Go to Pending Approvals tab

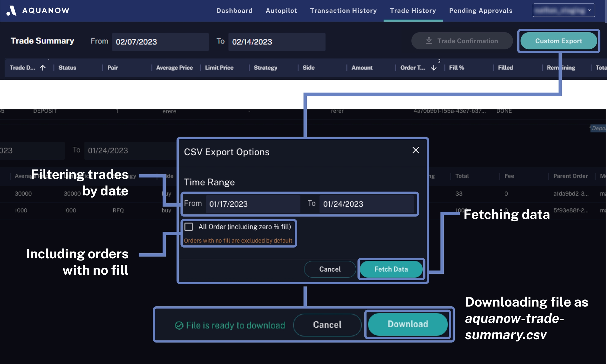(481, 11)
